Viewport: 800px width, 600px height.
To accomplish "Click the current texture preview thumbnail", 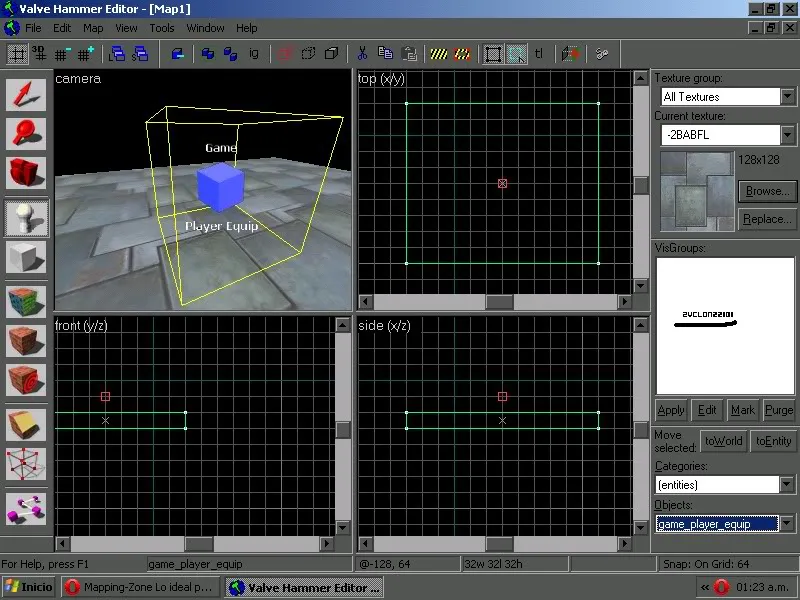I will pos(696,190).
